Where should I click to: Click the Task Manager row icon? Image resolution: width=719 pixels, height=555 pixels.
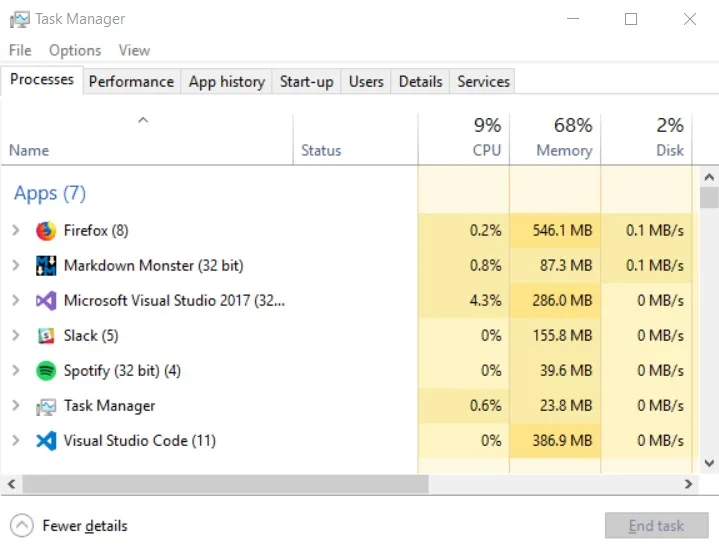pyautogui.click(x=46, y=406)
